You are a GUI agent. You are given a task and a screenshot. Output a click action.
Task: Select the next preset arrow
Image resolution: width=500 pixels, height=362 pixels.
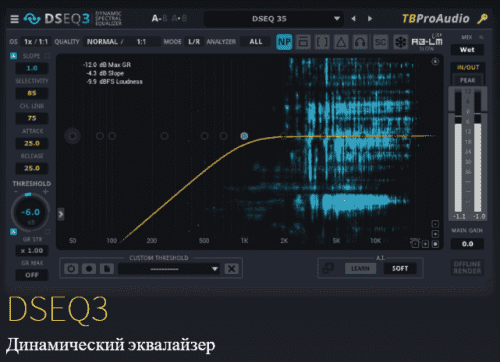point(370,19)
